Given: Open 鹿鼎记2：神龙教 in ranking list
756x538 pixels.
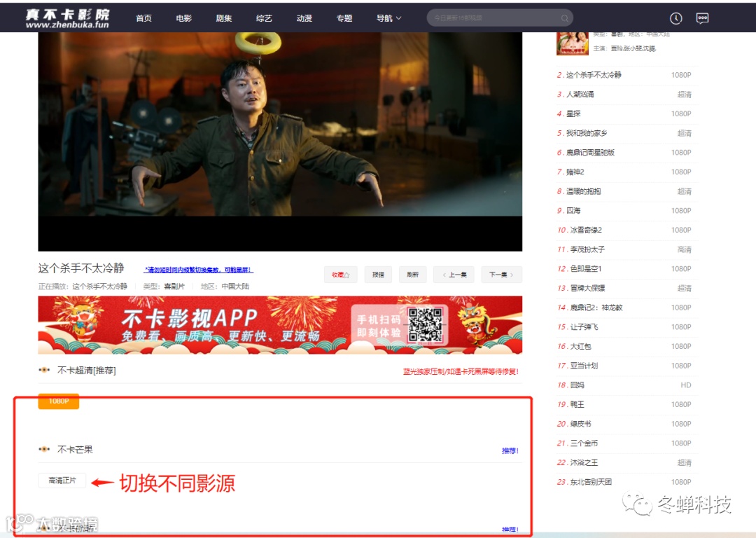Looking at the screenshot, I should coord(596,308).
